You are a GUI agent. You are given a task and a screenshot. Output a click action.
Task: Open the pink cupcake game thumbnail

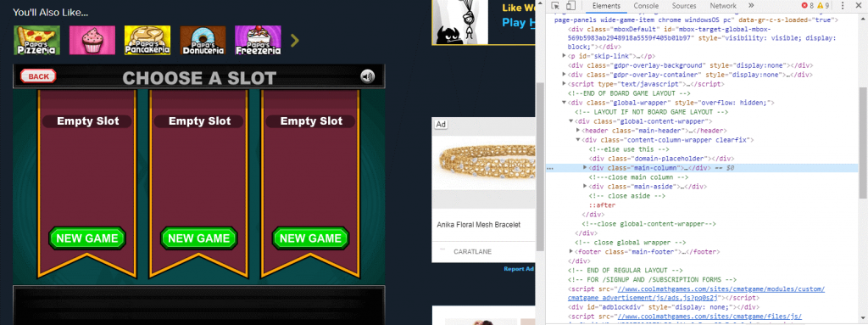click(x=92, y=40)
